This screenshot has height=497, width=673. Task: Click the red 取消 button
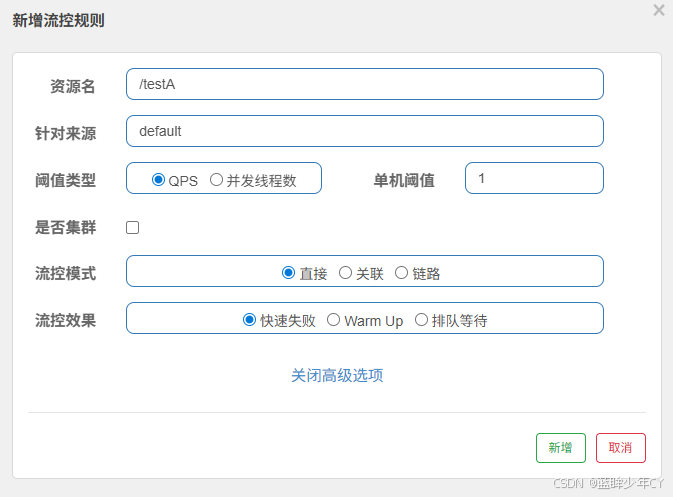[621, 448]
